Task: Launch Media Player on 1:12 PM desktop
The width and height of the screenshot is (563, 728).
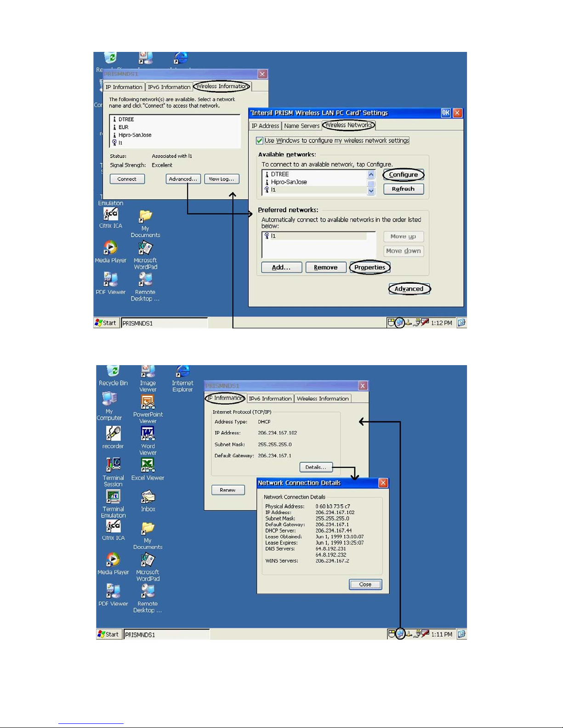Action: (110, 252)
